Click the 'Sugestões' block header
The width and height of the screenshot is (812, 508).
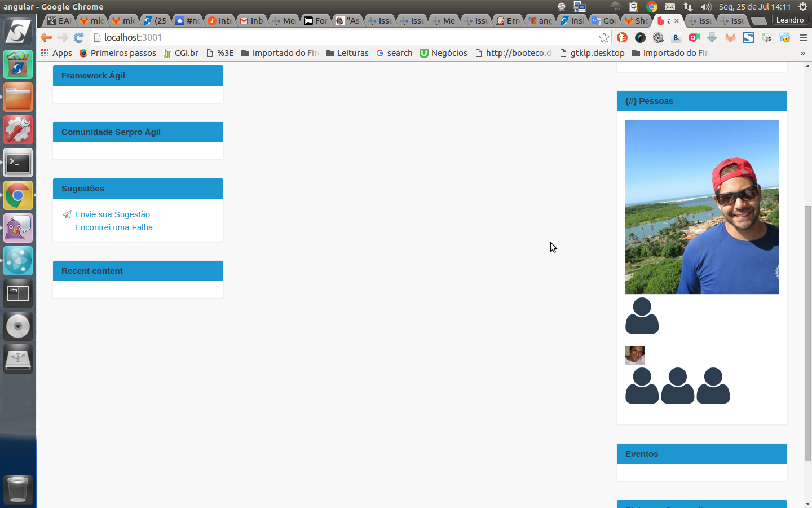coord(138,189)
